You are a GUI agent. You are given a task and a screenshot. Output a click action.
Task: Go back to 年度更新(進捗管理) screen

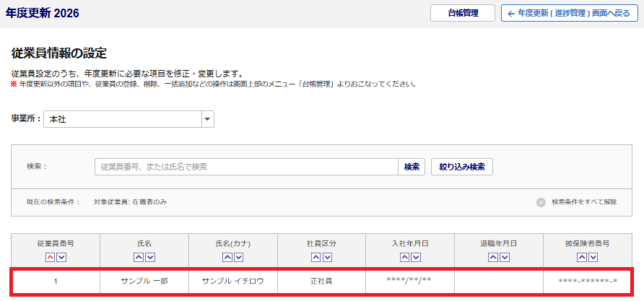point(569,13)
